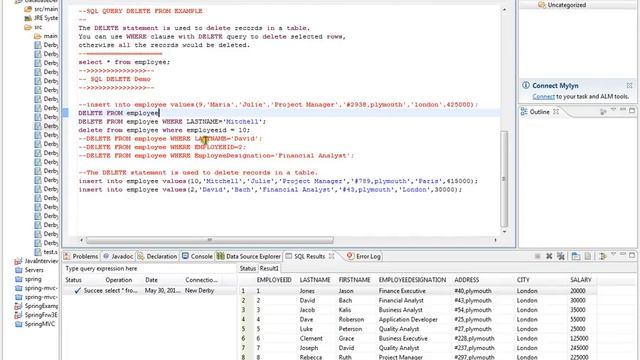This screenshot has height=360, width=640.
Task: Minimize the SQL Results panel
Action: tap(622, 254)
